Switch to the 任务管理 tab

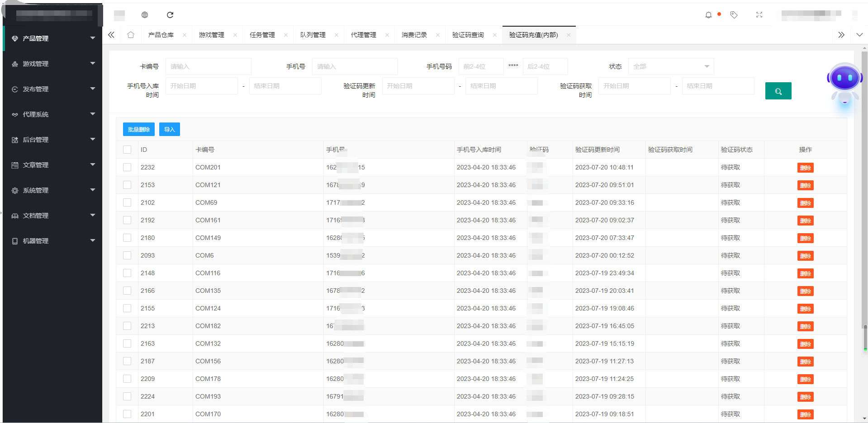[x=262, y=35]
